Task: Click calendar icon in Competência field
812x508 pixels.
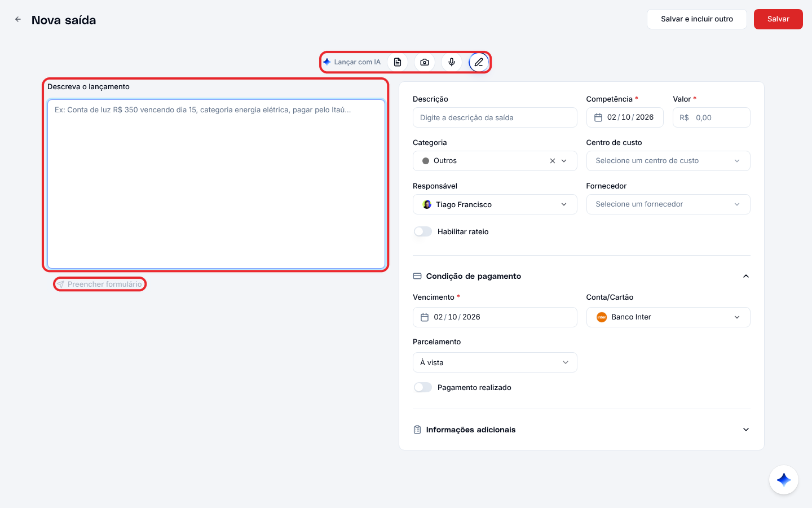Action: (598, 117)
